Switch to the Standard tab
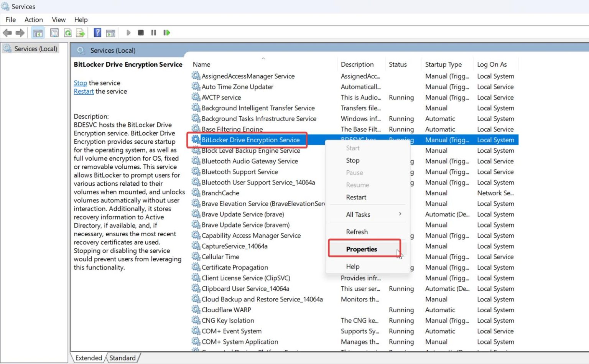This screenshot has height=364, width=589. [122, 357]
